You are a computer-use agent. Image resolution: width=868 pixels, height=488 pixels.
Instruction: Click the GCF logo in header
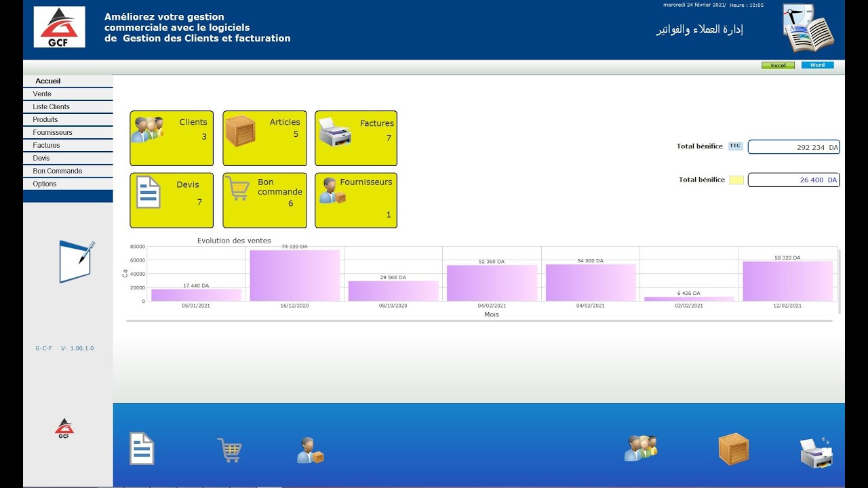point(60,27)
